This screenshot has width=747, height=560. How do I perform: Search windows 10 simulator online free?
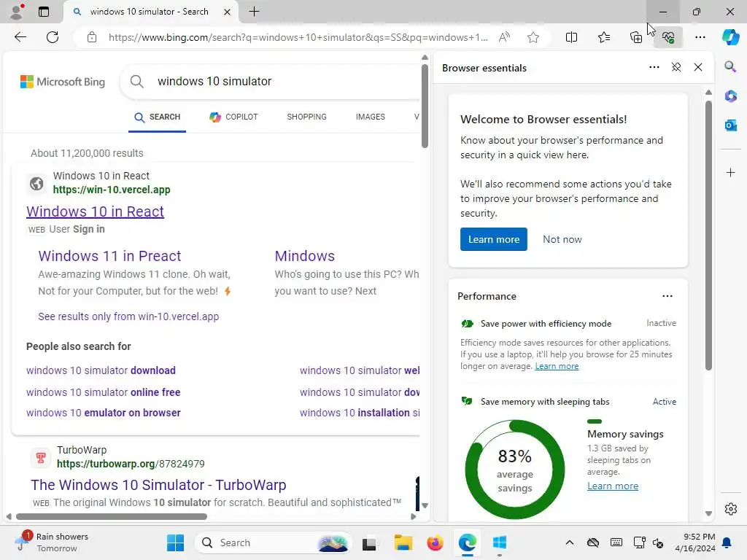coord(104,392)
